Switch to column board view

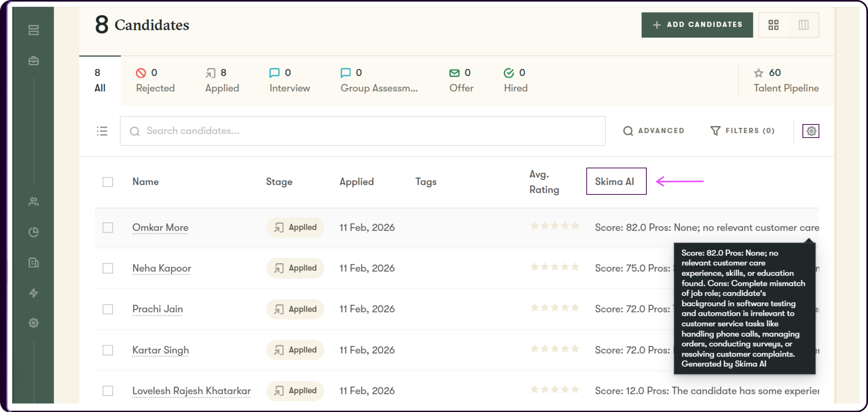(804, 25)
